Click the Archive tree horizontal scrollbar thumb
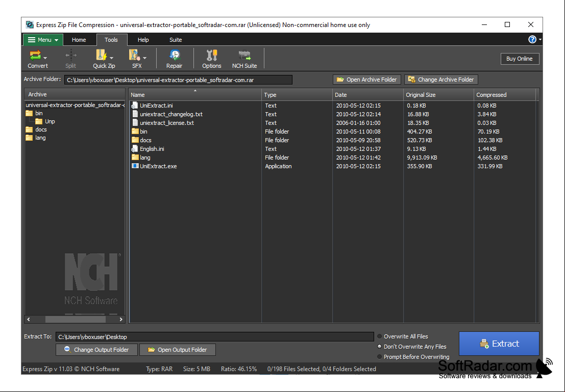This screenshot has width=565, height=392. 76,319
